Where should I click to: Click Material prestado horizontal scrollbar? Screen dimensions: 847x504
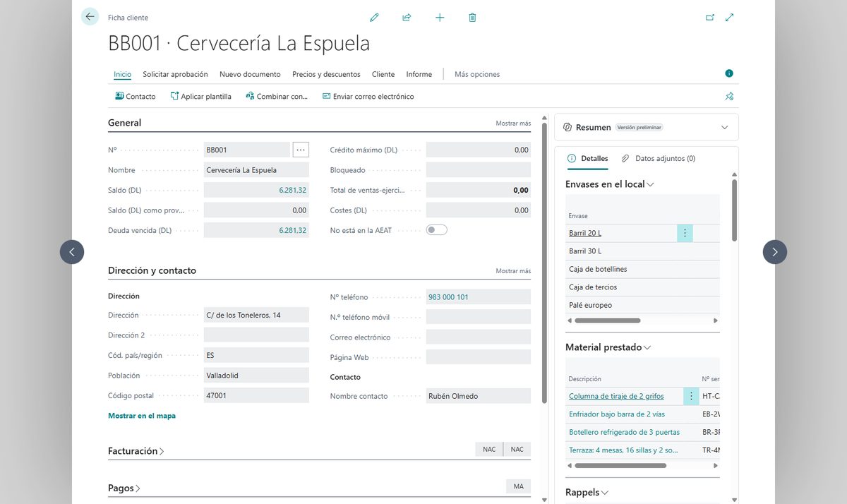pos(620,466)
